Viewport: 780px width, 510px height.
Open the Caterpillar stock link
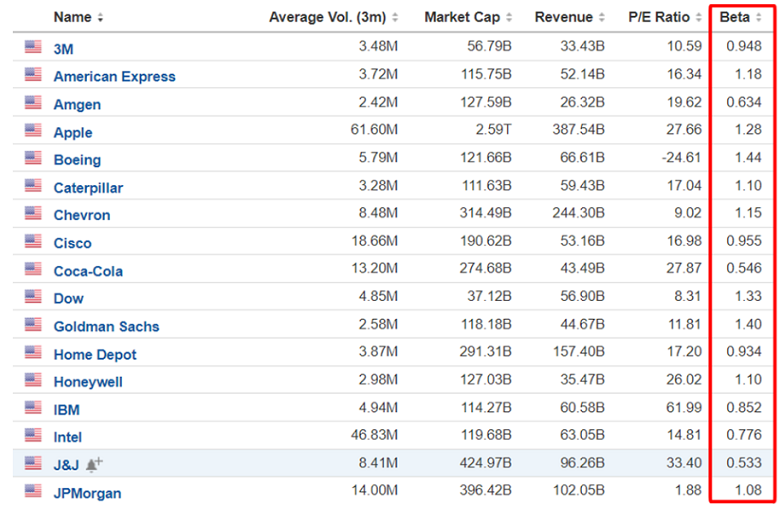point(88,187)
